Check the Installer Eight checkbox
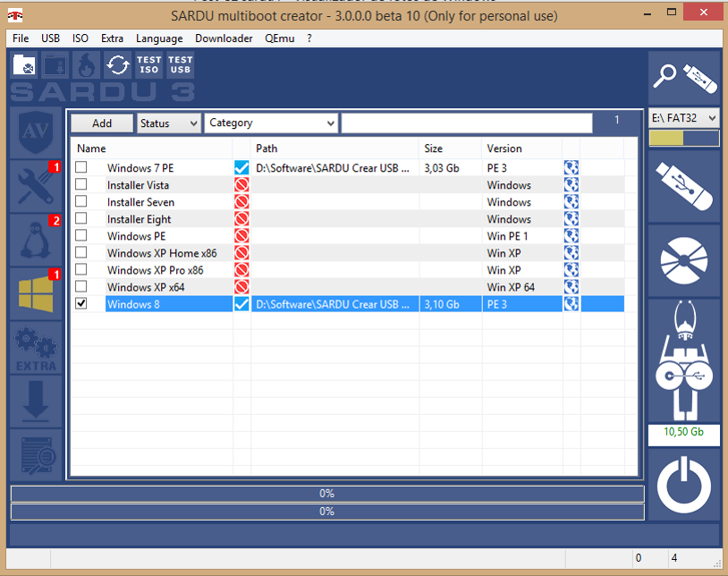 point(81,218)
